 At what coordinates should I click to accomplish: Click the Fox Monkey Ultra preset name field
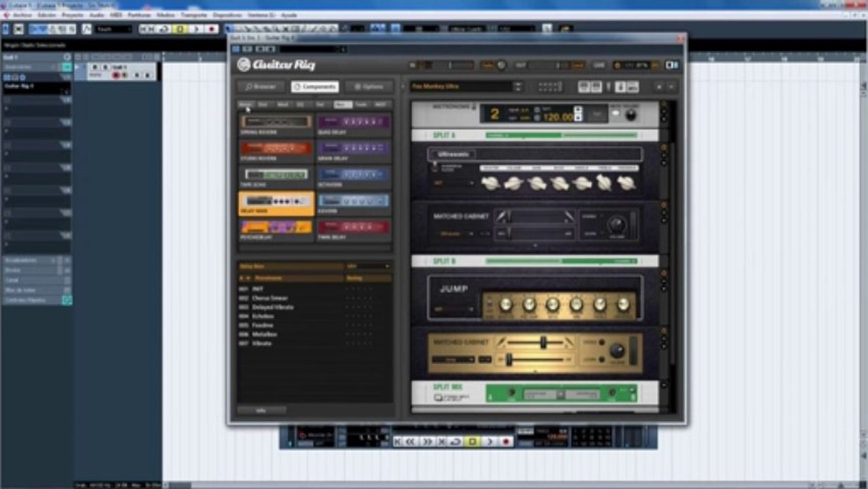point(461,87)
